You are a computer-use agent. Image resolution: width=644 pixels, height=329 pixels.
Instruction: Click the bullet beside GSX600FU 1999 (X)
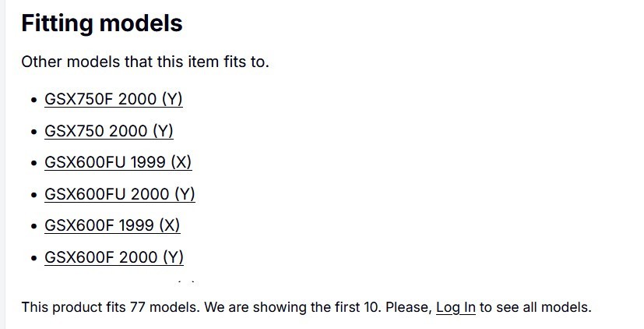coord(34,163)
